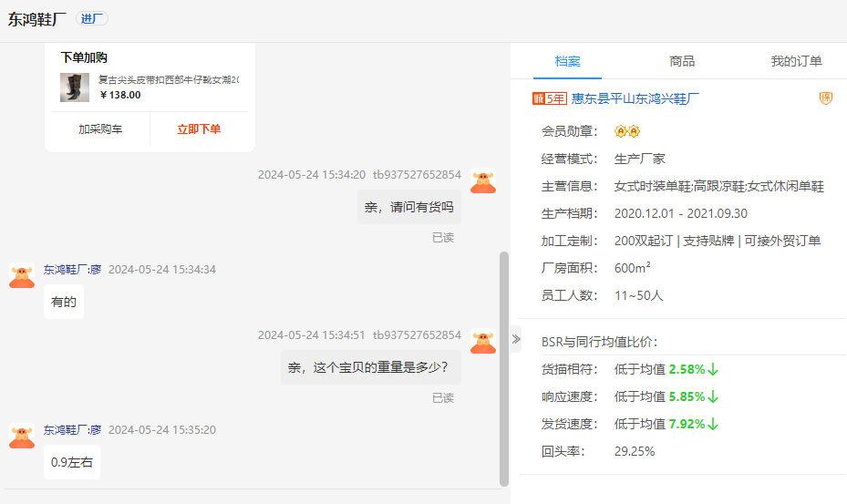
Task: Open the 我的订单 tab
Action: pos(796,61)
